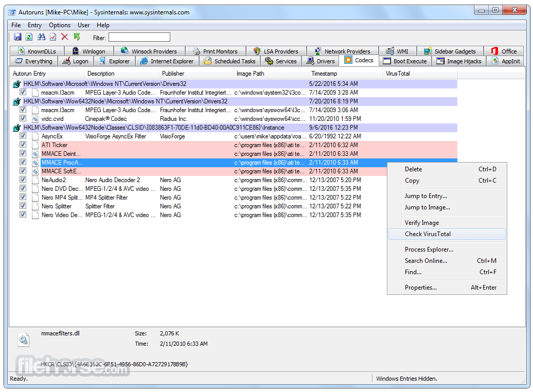Image resolution: width=533 pixels, height=392 pixels.
Task: Toggle the vidc.cvid checkbox
Action: pyautogui.click(x=23, y=118)
